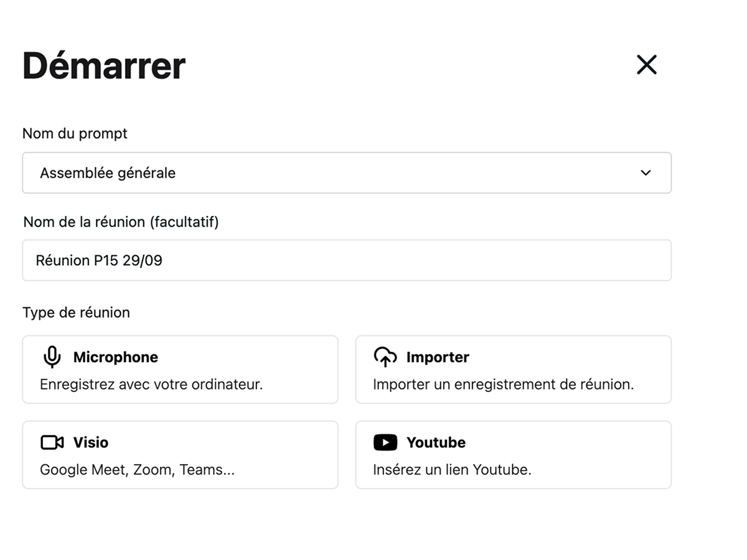
Task: Click 'Google Meet, Zoom, Teams...' description
Action: (137, 470)
